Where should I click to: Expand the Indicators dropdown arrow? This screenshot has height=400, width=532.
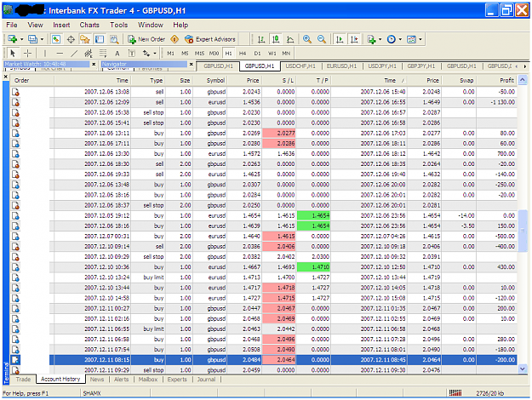[x=380, y=39]
